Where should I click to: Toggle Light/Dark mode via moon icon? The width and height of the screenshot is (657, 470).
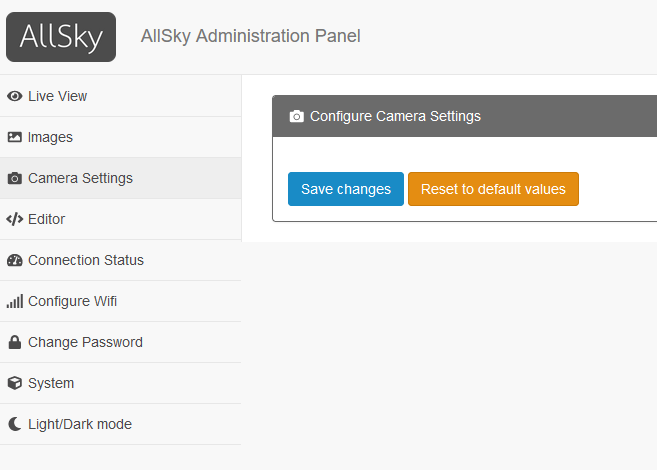(x=15, y=424)
